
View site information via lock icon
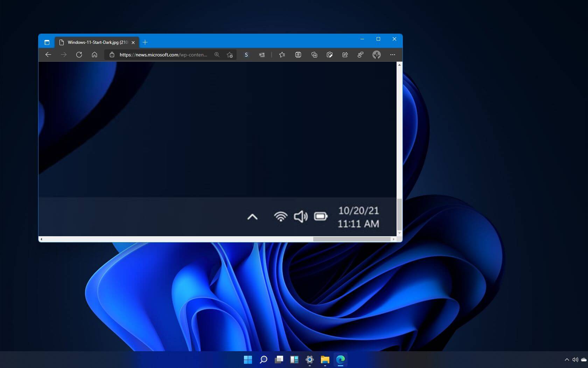coord(112,55)
